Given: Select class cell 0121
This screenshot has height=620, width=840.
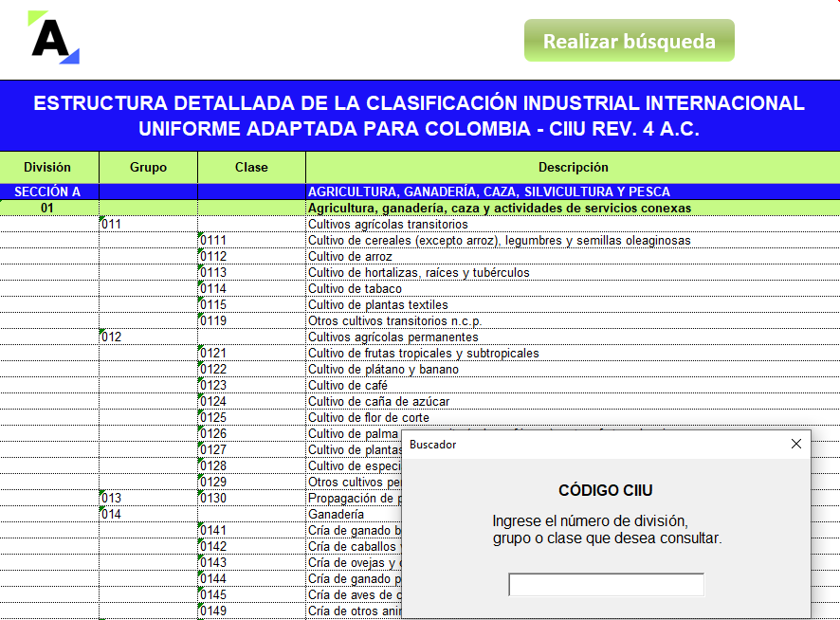Looking at the screenshot, I should [252, 353].
